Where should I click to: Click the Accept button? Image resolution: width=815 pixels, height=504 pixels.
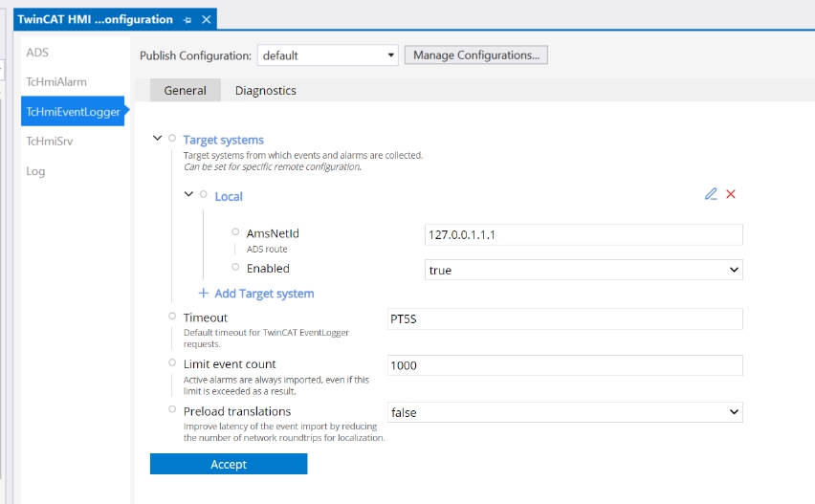pos(229,464)
